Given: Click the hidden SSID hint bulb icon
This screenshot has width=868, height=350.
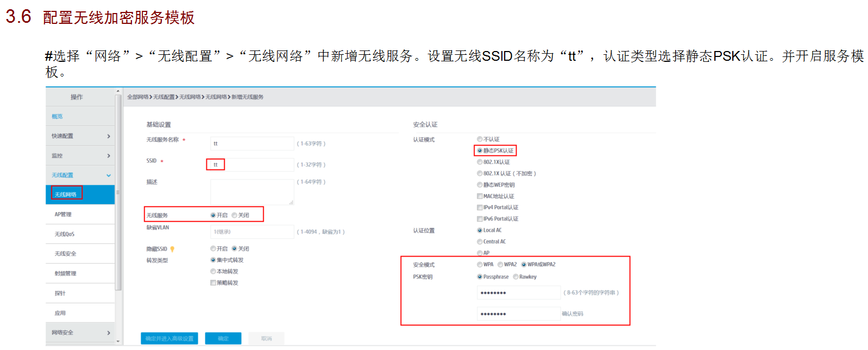Looking at the screenshot, I should coord(172,249).
